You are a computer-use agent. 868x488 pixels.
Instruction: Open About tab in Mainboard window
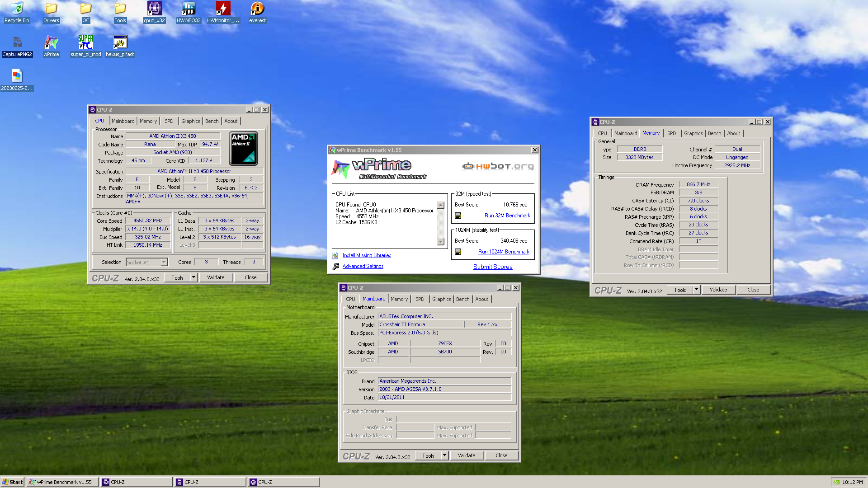[x=482, y=299]
